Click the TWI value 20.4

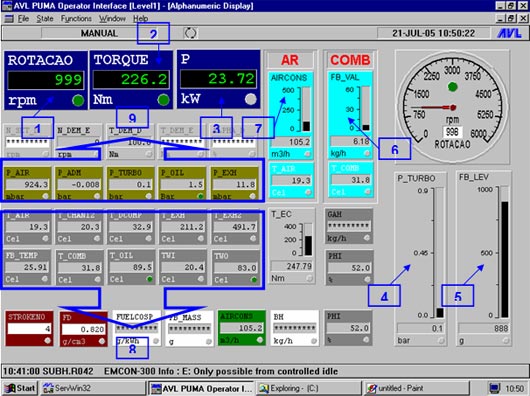[183, 268]
